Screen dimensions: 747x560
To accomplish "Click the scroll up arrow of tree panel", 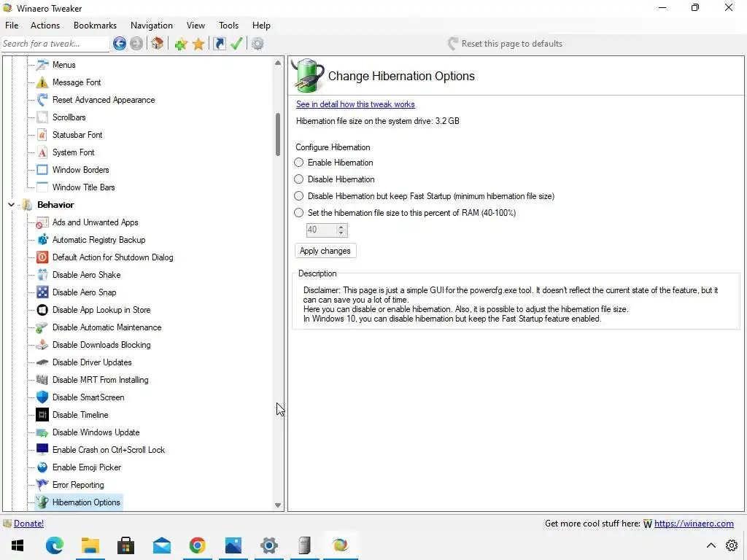I will pos(278,63).
